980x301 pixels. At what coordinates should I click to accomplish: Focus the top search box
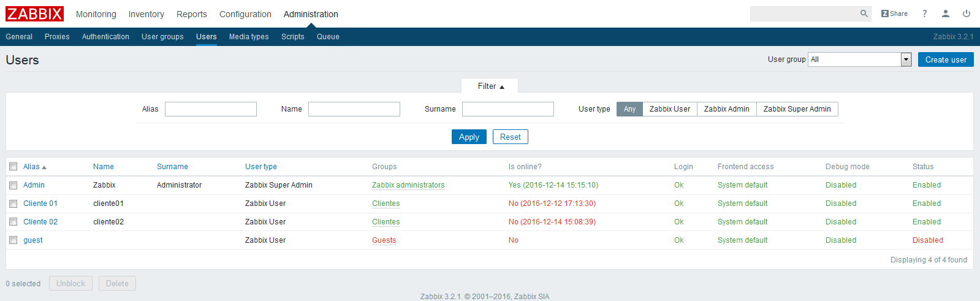[804, 13]
